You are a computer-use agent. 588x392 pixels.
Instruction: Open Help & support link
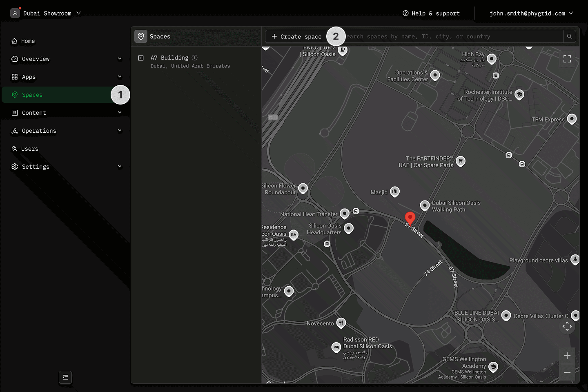point(431,13)
